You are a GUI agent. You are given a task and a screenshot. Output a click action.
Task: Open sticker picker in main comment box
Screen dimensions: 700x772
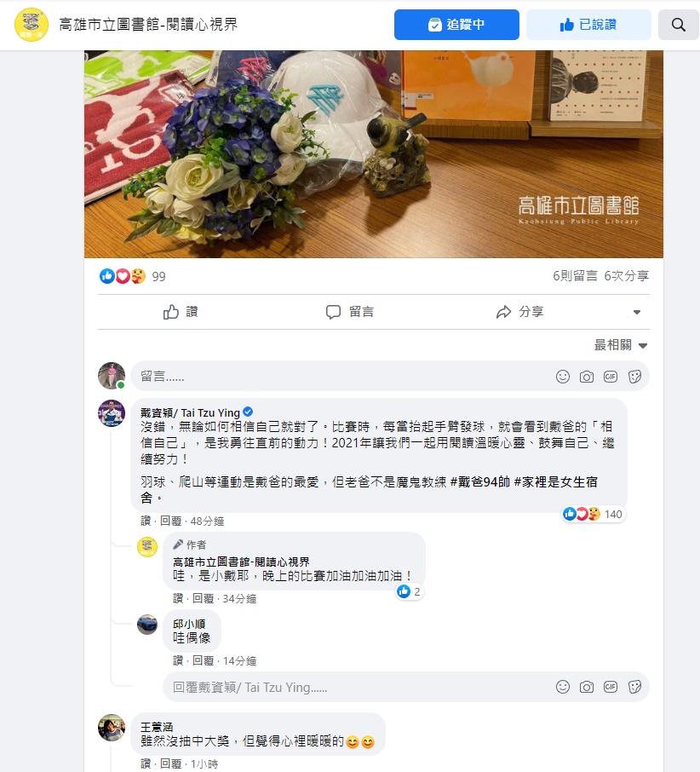(634, 377)
